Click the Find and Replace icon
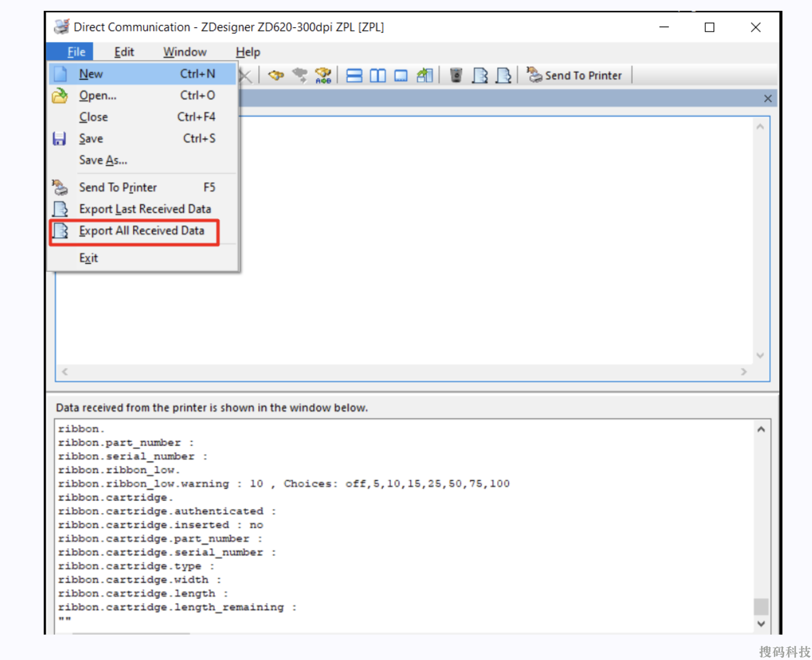The image size is (812, 660). coord(323,75)
